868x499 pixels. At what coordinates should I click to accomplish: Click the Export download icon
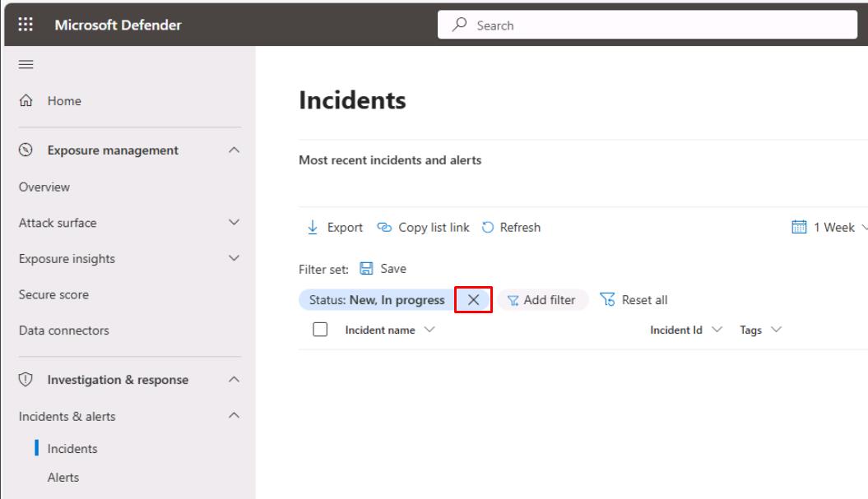(x=313, y=228)
